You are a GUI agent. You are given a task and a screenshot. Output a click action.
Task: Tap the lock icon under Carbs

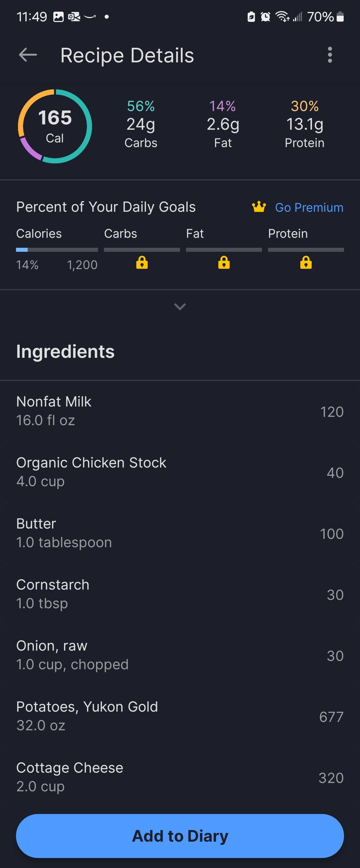click(142, 262)
